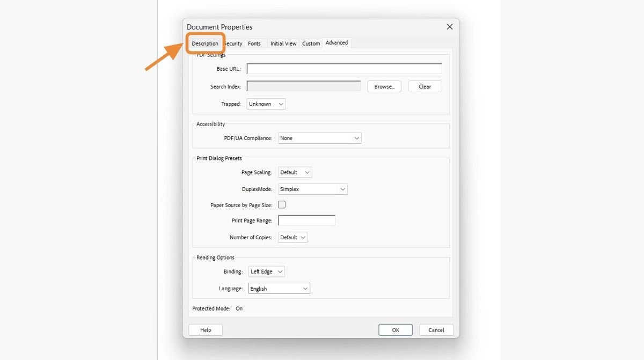Screen dimensions: 644x360
Task: Switch to the Fonts tab
Action: (254, 43)
